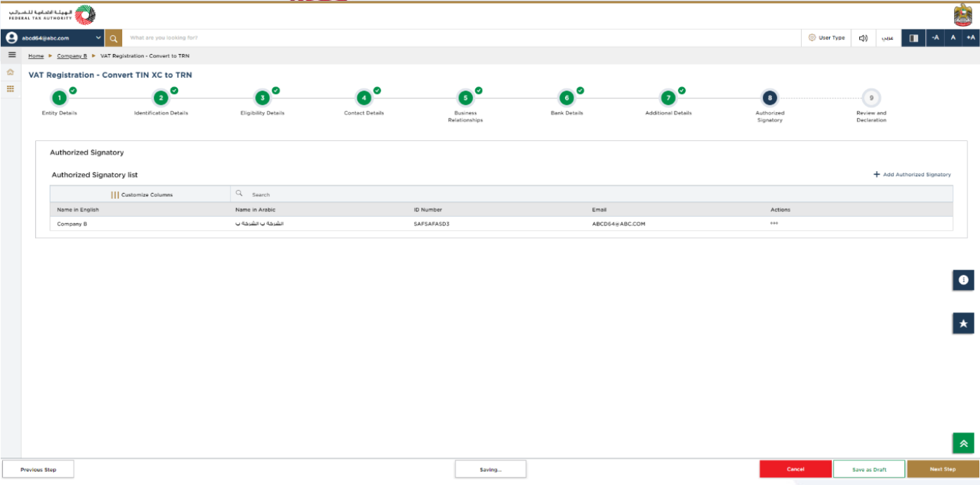Click the Company B breadcrumb link
980x485 pixels.
[72, 55]
